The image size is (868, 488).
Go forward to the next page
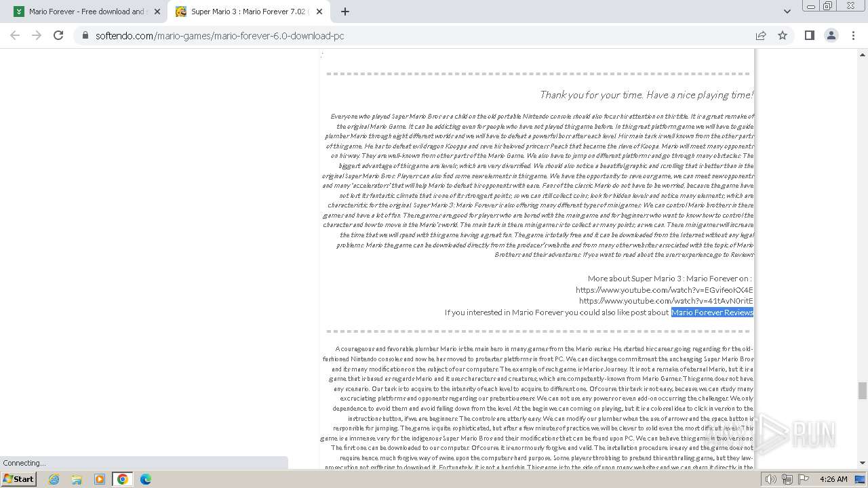[37, 35]
